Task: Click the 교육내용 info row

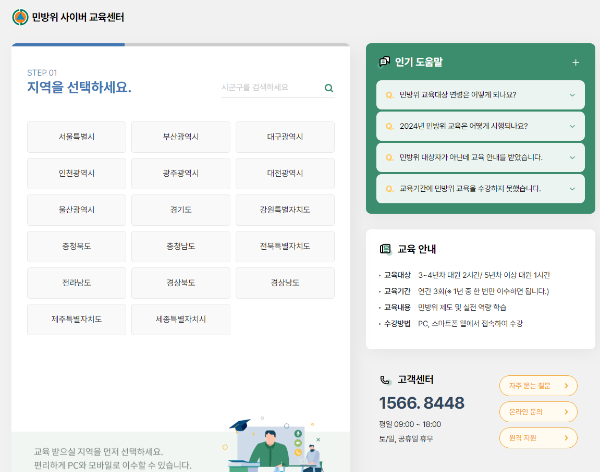Action: pyautogui.click(x=443, y=307)
